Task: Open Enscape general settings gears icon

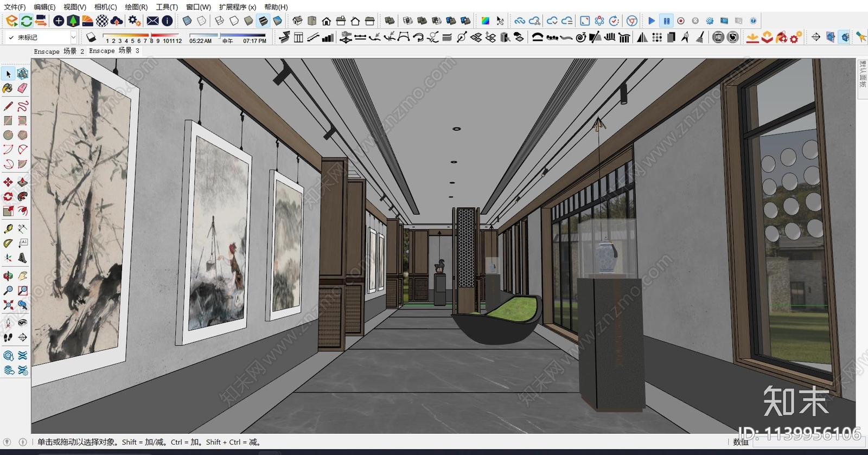Action: coord(135,21)
